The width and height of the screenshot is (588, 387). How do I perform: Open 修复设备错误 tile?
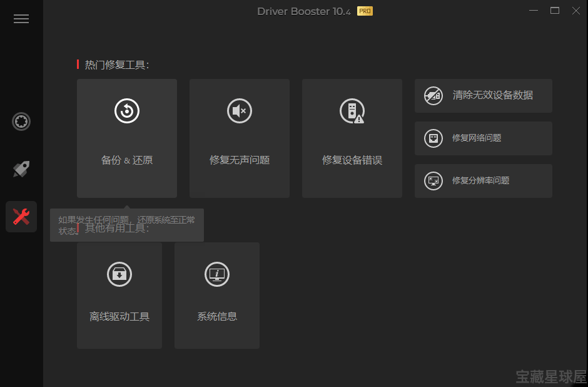(352, 138)
